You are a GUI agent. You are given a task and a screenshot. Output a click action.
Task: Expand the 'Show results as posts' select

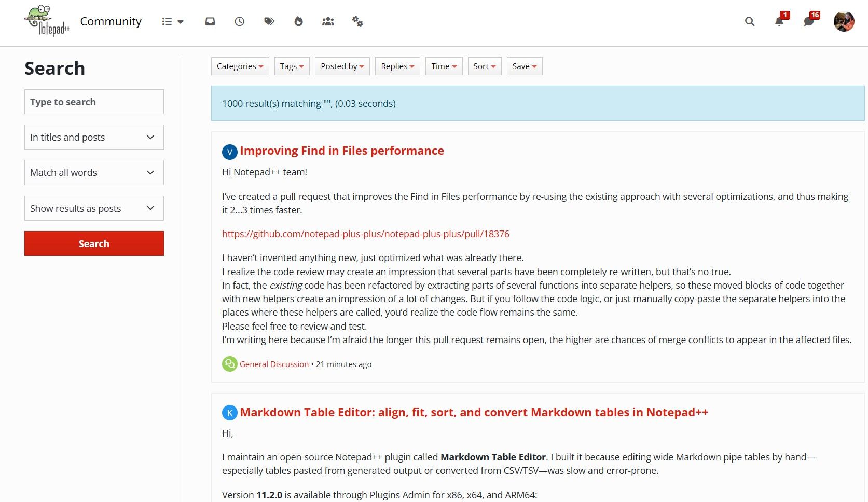click(x=94, y=208)
